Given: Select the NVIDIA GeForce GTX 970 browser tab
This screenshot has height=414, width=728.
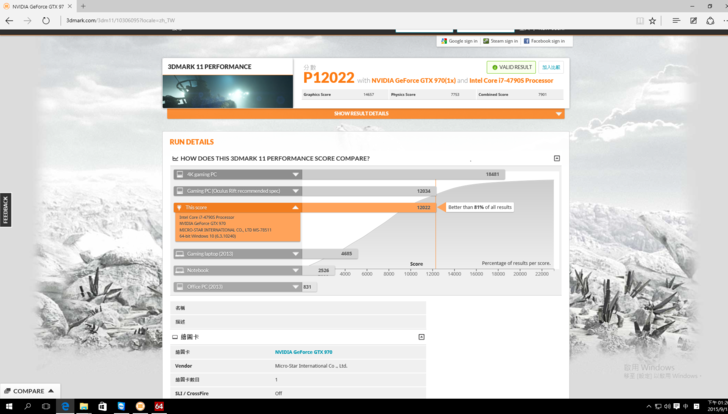Looking at the screenshot, I should pyautogui.click(x=37, y=6).
